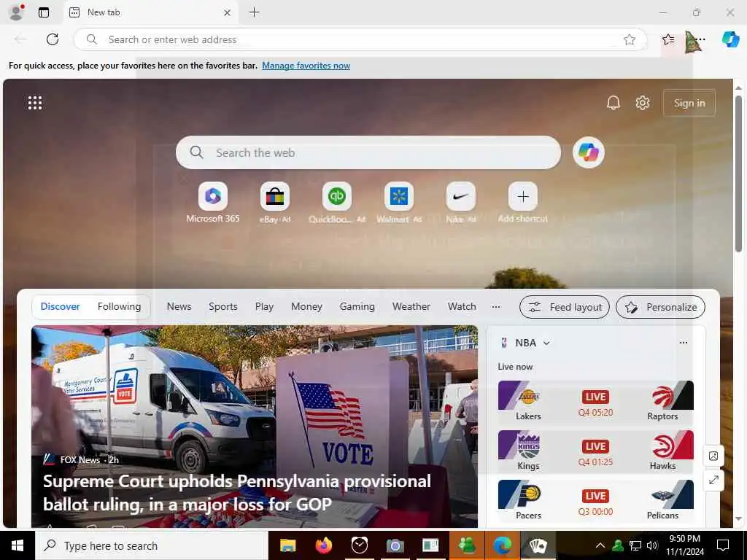Open Copilot in the Edge toolbar
The height and width of the screenshot is (560, 747).
click(730, 39)
